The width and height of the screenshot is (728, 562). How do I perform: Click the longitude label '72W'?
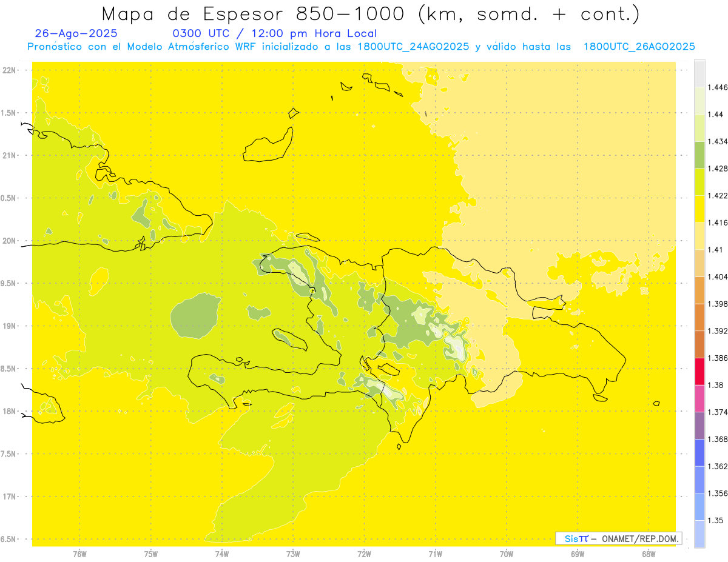364,554
